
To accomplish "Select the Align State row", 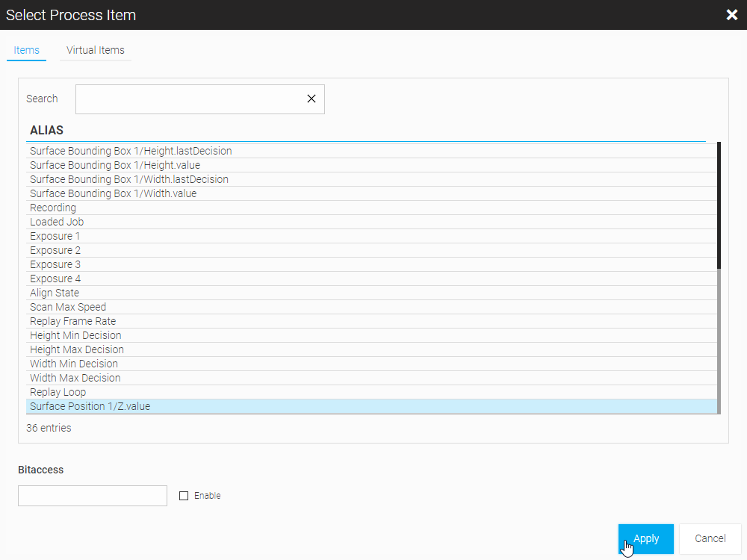I will [x=55, y=293].
